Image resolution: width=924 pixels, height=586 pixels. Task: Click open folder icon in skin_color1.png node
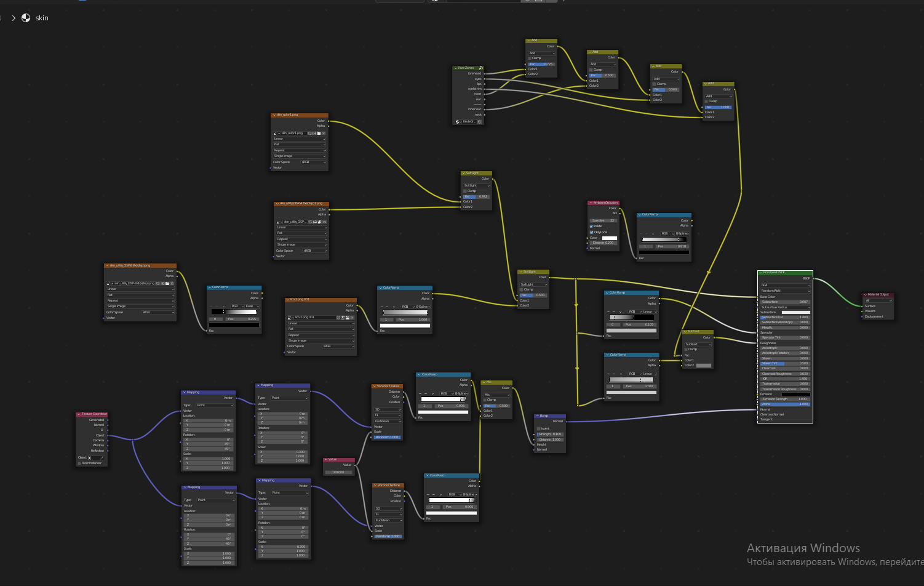point(319,133)
